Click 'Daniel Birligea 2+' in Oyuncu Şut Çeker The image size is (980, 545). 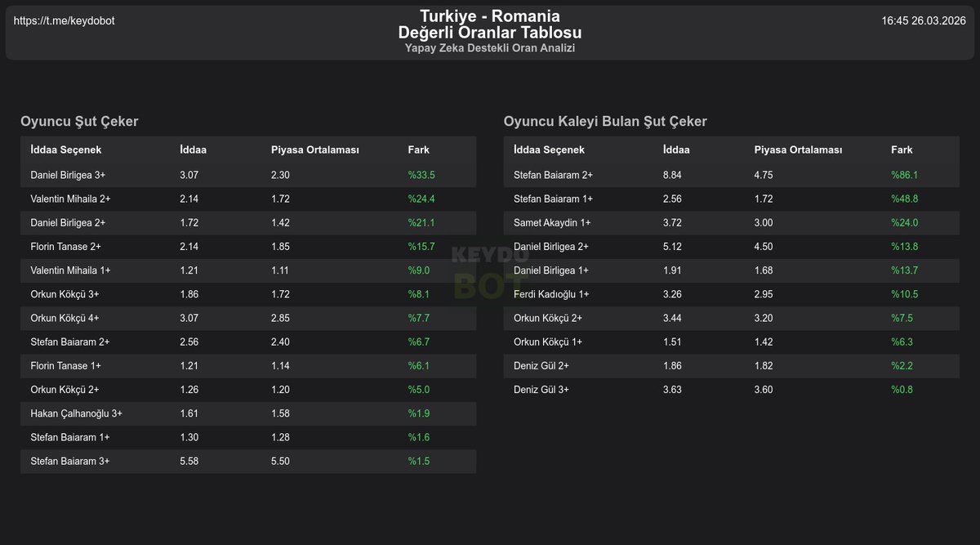pos(68,222)
